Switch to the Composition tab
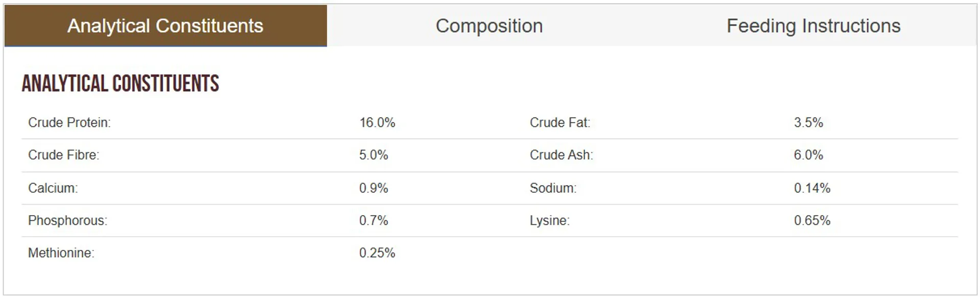The image size is (980, 297). 489,26
